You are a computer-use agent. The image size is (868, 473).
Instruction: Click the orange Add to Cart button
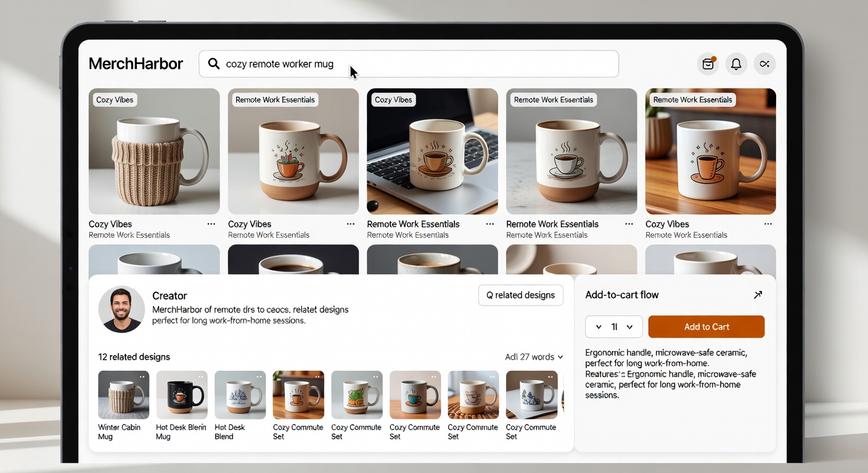tap(706, 327)
